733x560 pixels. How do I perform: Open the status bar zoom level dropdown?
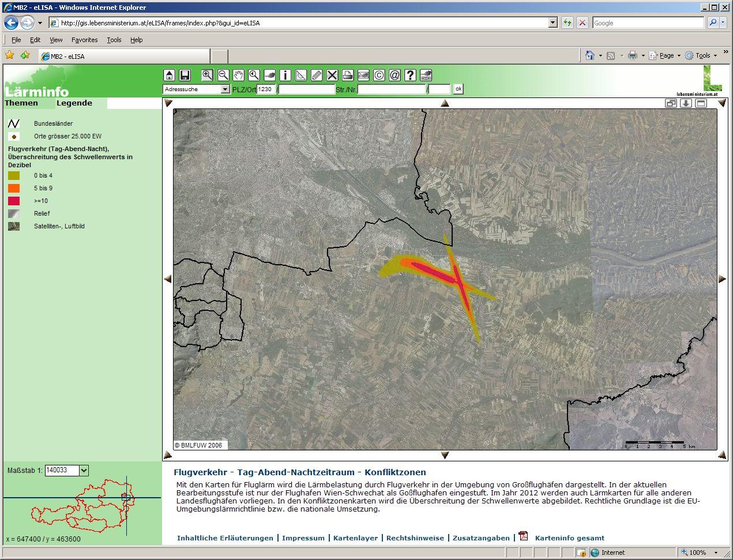click(x=716, y=553)
